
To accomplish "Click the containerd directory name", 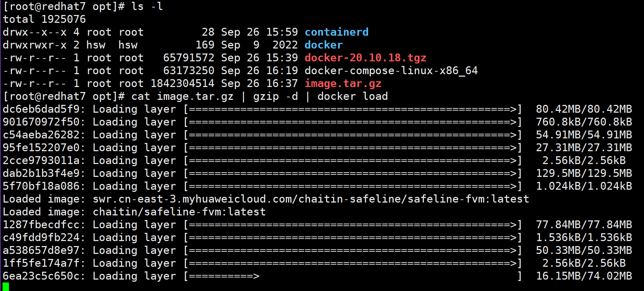I will click(x=336, y=32).
